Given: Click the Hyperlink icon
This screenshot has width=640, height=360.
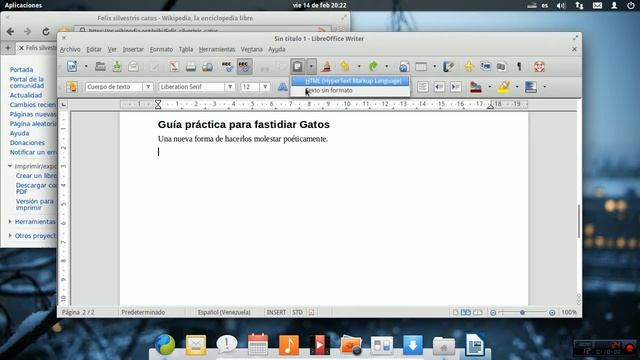Looking at the screenshot, I should tap(404, 67).
